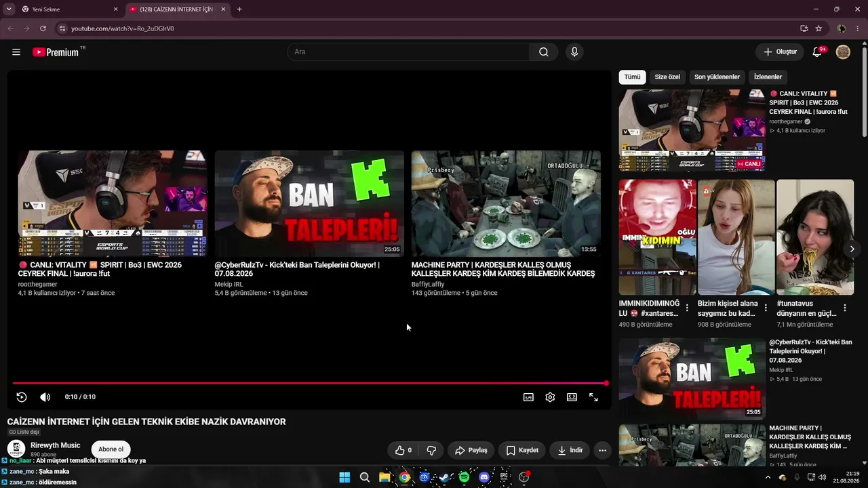Open Chrome three-dot menu
This screenshot has width=868, height=488.
[857, 28]
